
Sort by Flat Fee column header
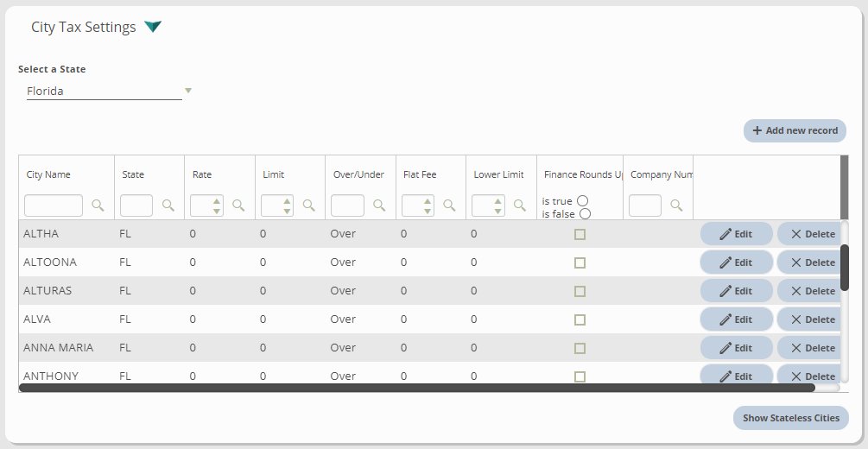tap(420, 174)
